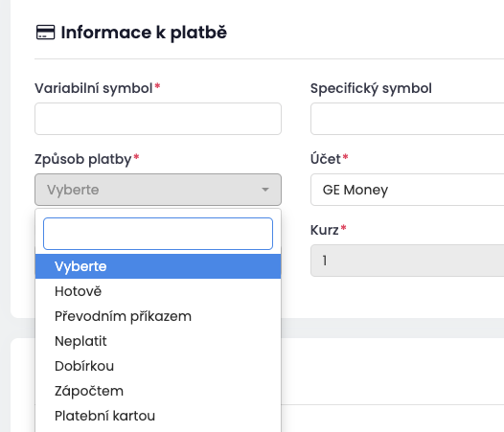Click the credit card icon beside the heading
504x432 pixels.
click(45, 33)
